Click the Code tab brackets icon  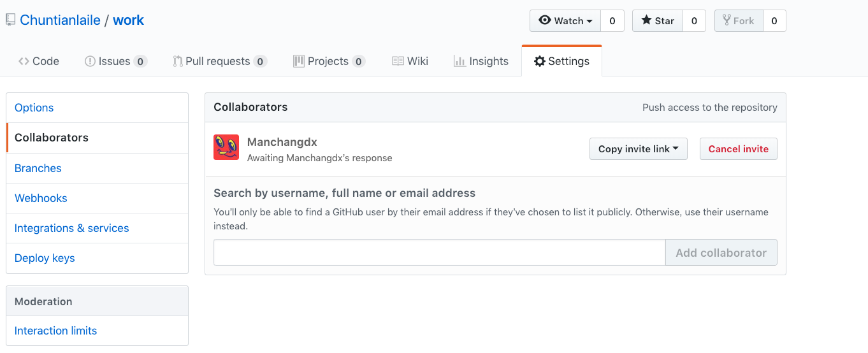click(x=24, y=61)
